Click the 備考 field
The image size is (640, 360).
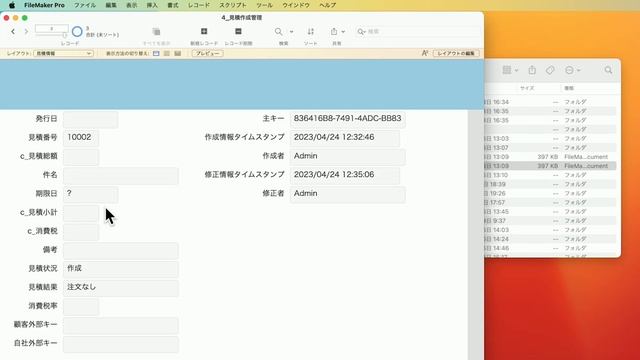pos(121,251)
